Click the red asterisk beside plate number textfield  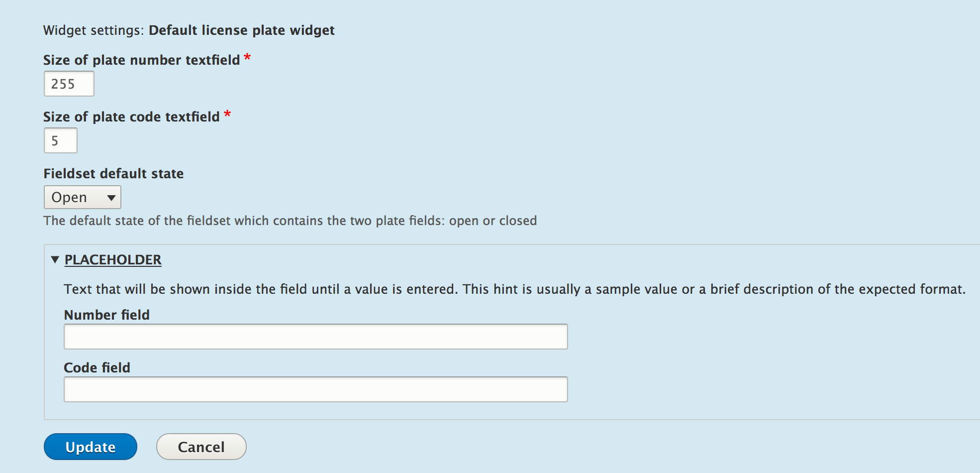point(247,58)
